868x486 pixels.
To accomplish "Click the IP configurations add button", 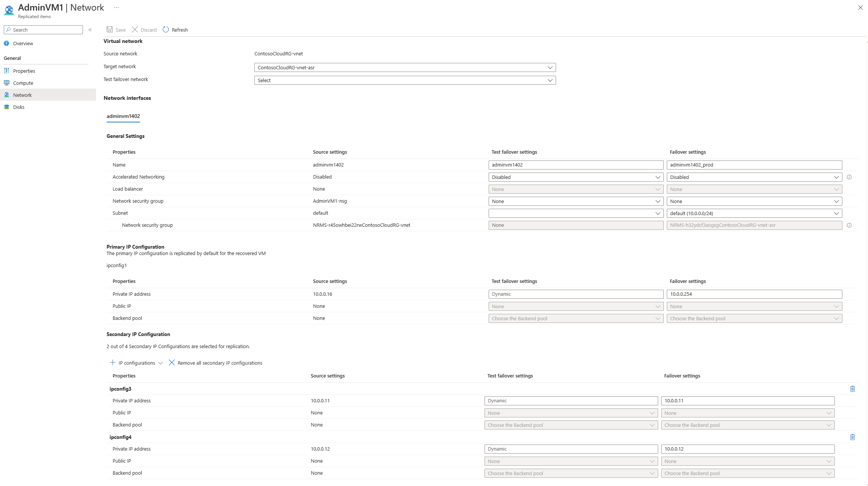I will [113, 362].
